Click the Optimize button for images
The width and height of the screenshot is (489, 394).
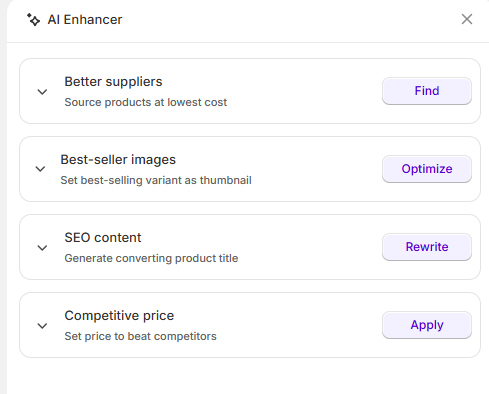(427, 169)
